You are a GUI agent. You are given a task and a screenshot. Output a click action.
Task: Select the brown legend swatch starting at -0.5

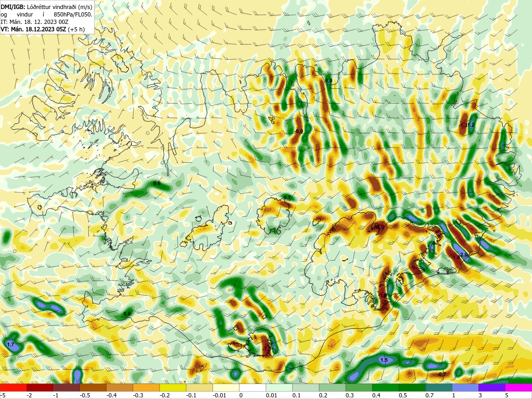(93, 388)
